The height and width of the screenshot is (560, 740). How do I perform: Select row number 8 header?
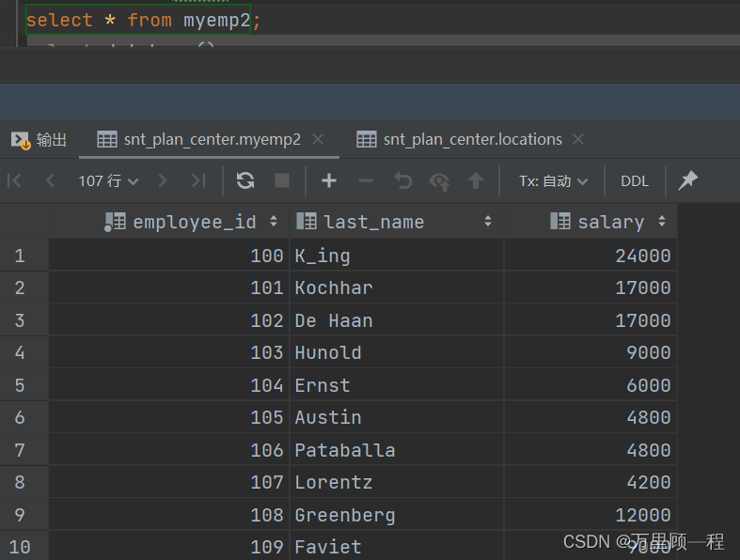tap(24, 482)
